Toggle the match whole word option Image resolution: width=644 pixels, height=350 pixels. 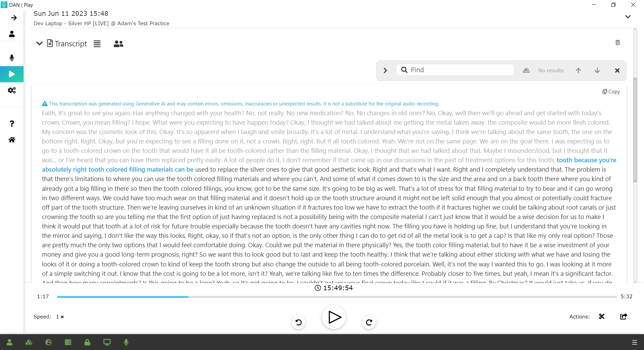pyautogui.click(x=526, y=70)
